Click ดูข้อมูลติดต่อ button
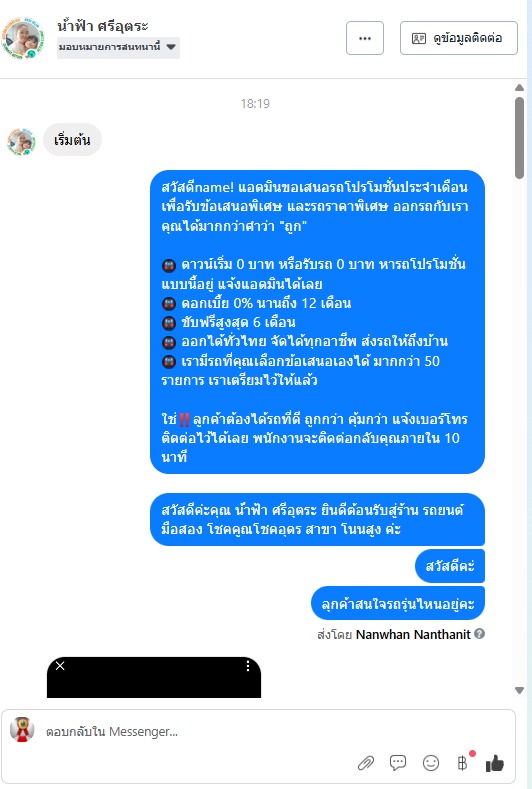The width and height of the screenshot is (532, 789). point(459,38)
